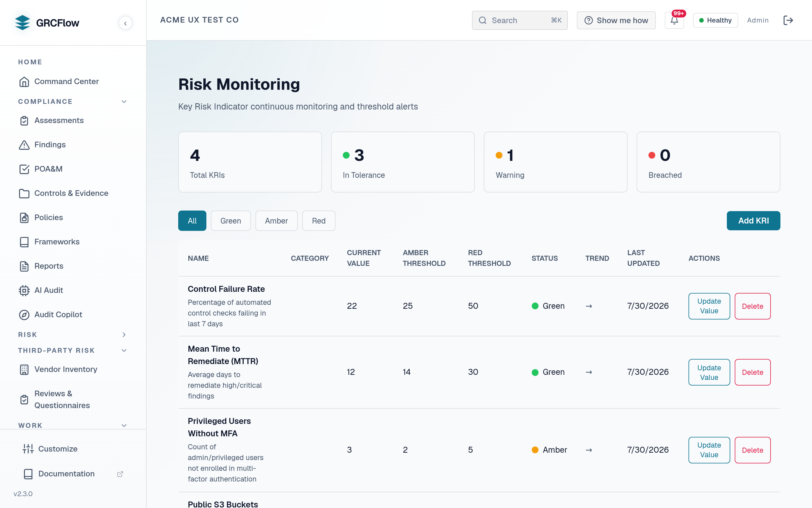Click the Documentation book icon
This screenshot has height=508, width=812.
[28, 474]
